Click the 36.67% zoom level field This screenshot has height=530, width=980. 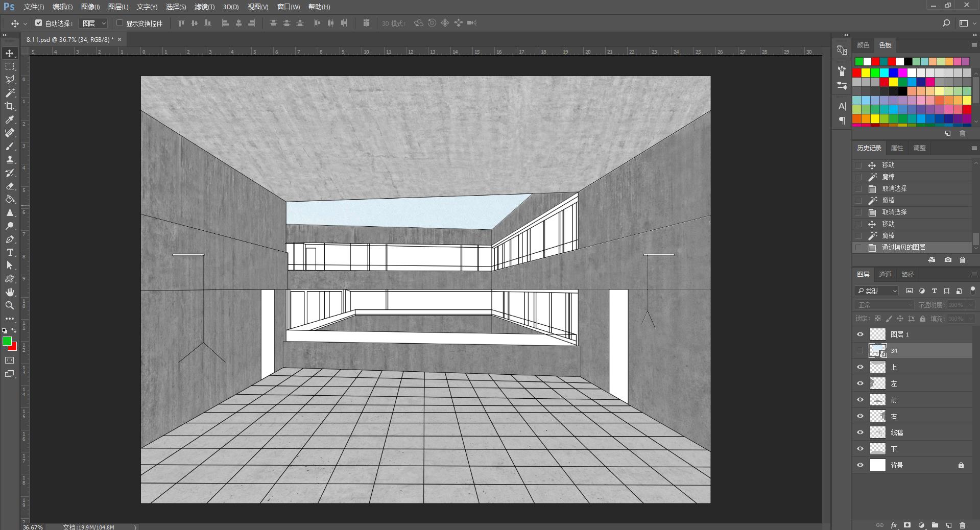pyautogui.click(x=33, y=527)
